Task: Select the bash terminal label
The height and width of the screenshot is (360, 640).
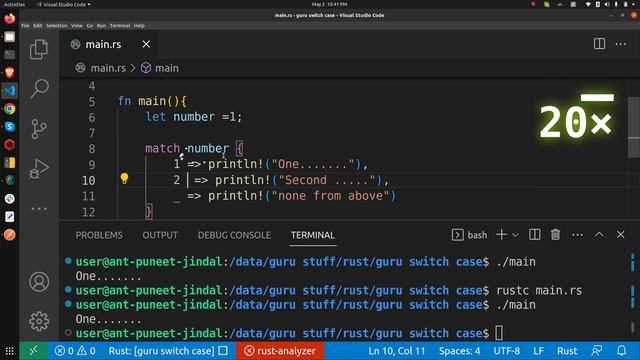Action: click(x=469, y=235)
